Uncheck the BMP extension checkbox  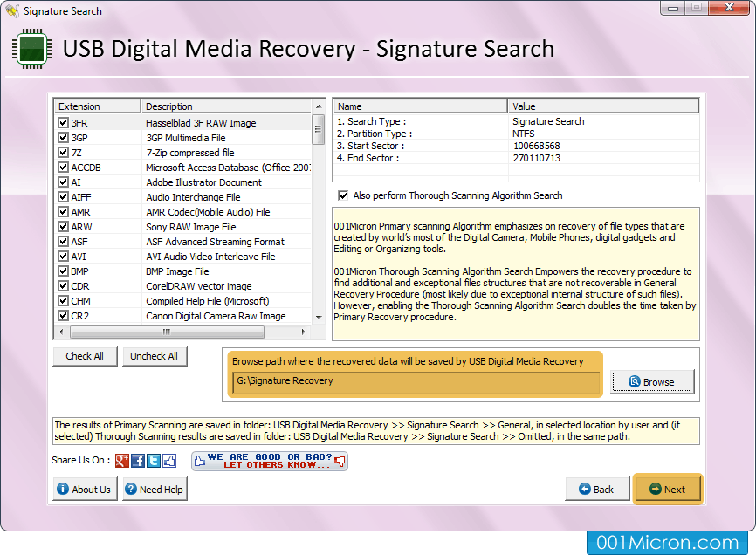tap(63, 271)
